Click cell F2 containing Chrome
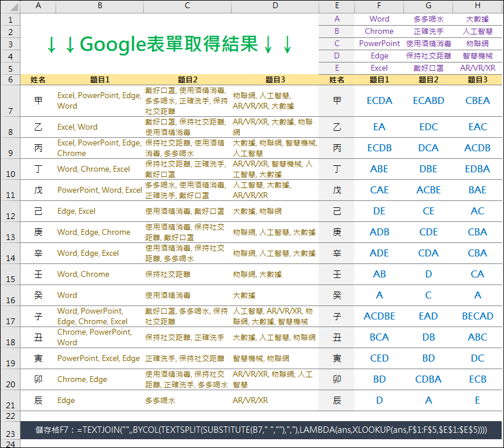 [379, 32]
